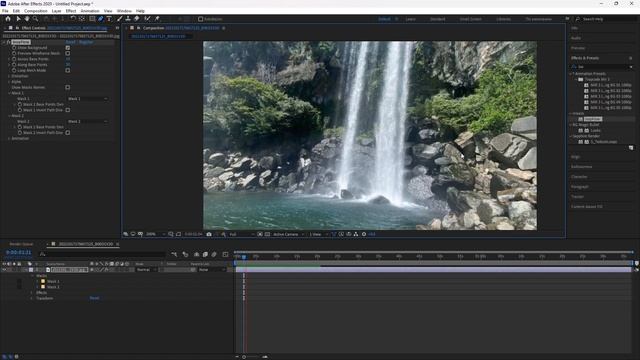
Task: Click the create new preset icon in Effects panel
Action: pyautogui.click(x=631, y=148)
